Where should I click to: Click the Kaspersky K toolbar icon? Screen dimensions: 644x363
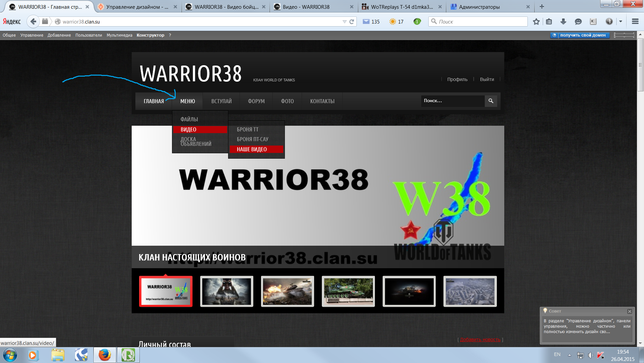593,22
